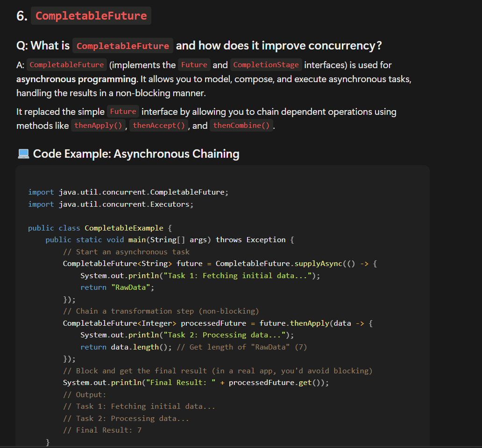Click class name CompletableExample in code
Image resolution: width=482 pixels, height=448 pixels.
(x=124, y=228)
